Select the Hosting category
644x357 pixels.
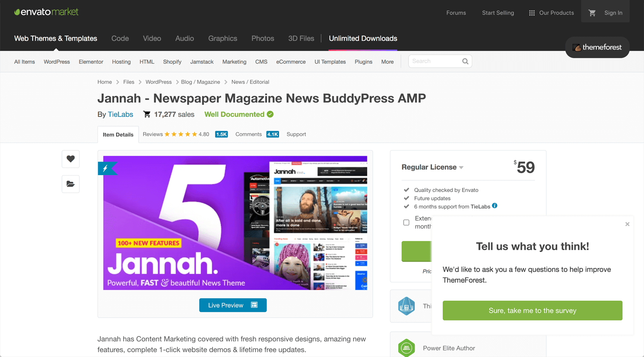[x=122, y=62]
